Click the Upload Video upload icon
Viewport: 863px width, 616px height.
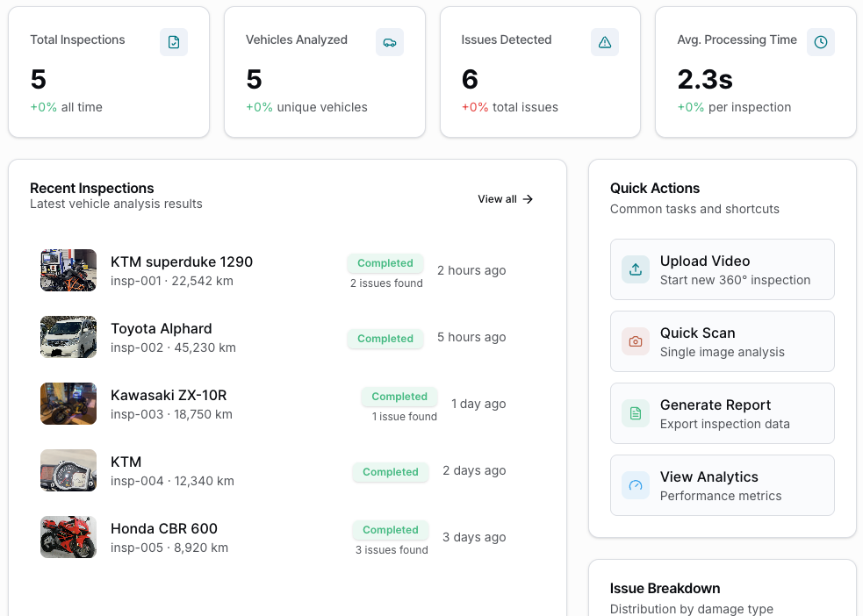[x=636, y=270]
